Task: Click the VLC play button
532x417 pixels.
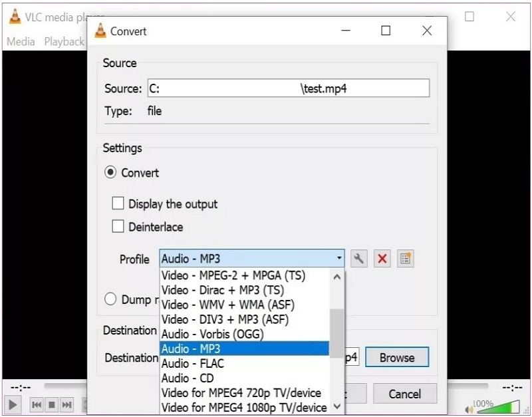Action: coord(13,404)
